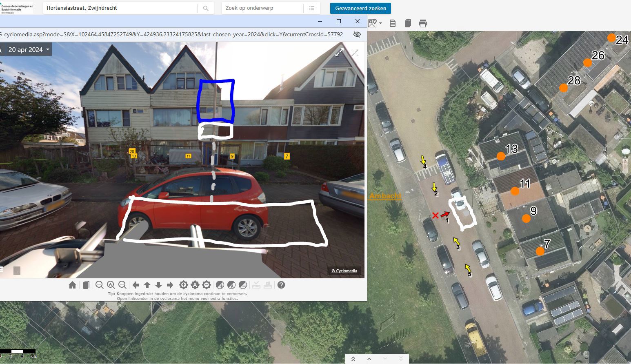Viewport: 631px width, 364px height.
Task: Open the map layer selector dropdown arrow
Action: 380,23
